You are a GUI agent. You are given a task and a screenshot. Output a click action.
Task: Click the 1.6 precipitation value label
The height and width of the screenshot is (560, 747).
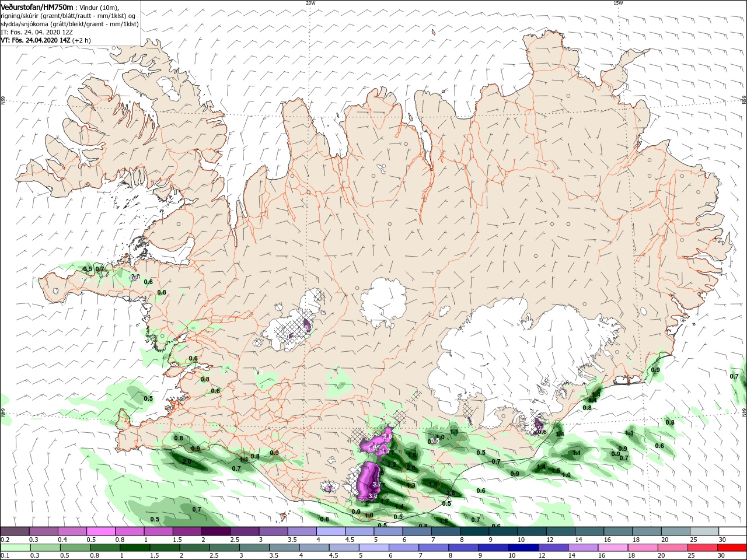coord(412,456)
